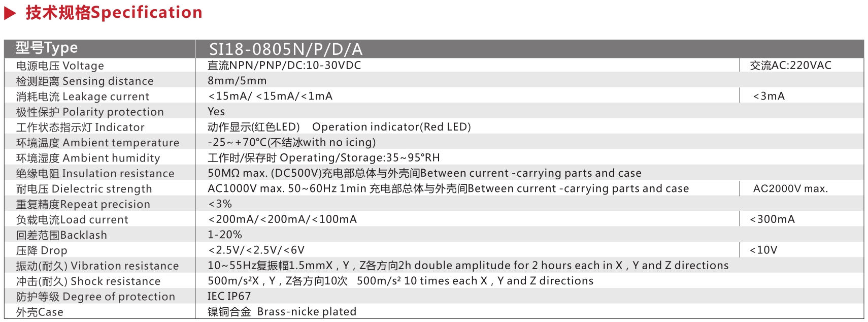Select the 技术规格Specification heading text

pyautogui.click(x=114, y=13)
